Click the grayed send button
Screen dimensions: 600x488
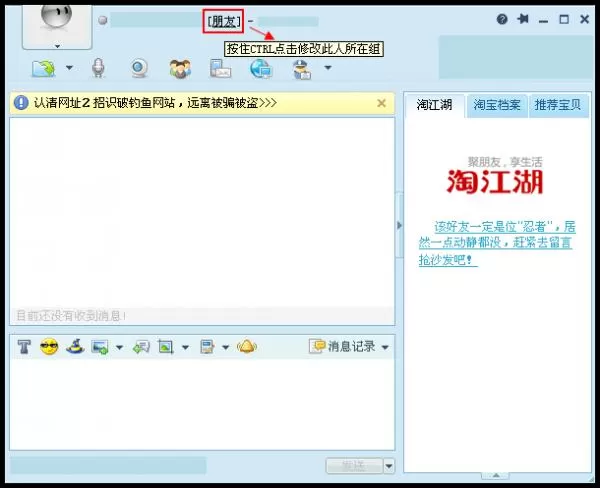pos(354,466)
